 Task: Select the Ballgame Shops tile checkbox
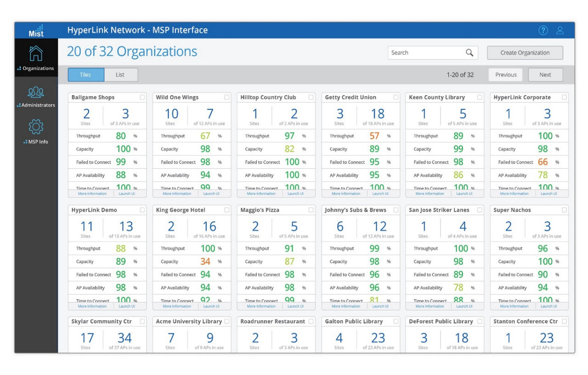tap(142, 97)
